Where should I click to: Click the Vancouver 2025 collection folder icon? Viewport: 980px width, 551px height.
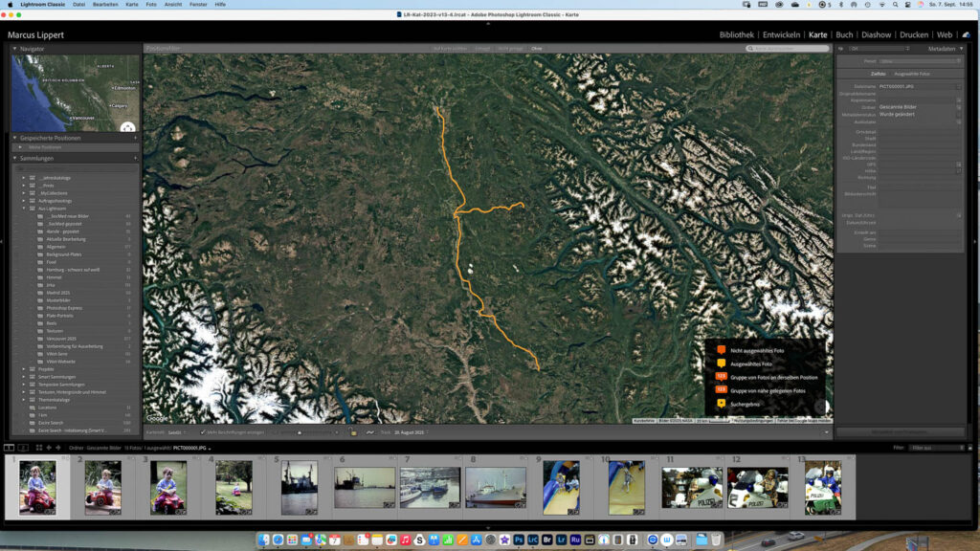click(x=40, y=339)
